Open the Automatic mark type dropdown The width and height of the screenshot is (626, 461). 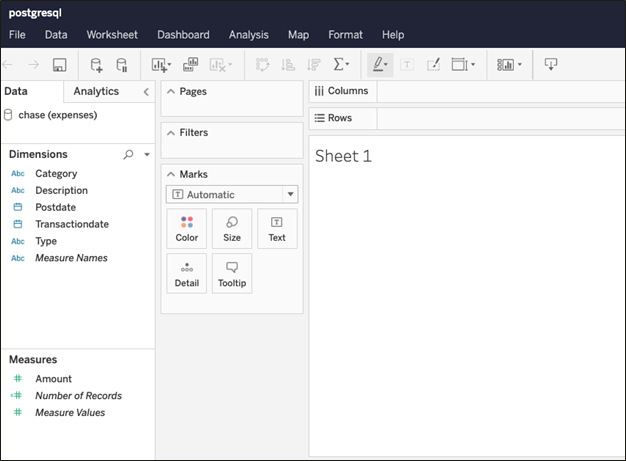coord(290,195)
